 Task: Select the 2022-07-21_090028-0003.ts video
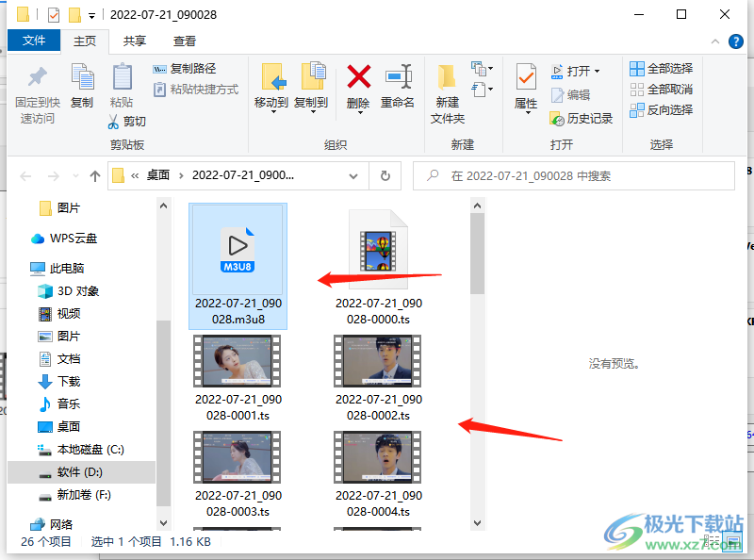point(238,474)
